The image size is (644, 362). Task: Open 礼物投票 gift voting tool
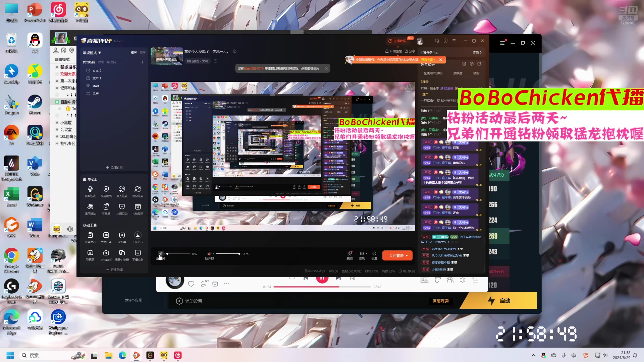pos(138,209)
